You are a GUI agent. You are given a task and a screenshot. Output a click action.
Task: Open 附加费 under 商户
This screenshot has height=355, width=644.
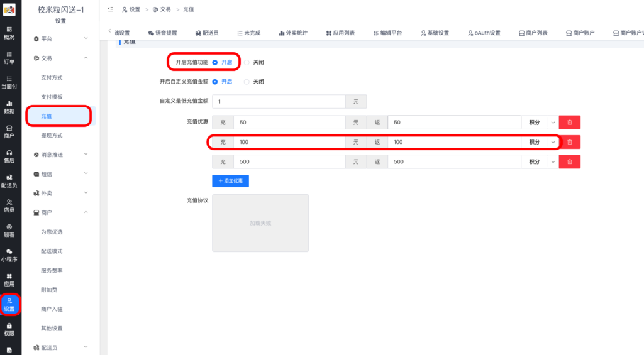(49, 290)
